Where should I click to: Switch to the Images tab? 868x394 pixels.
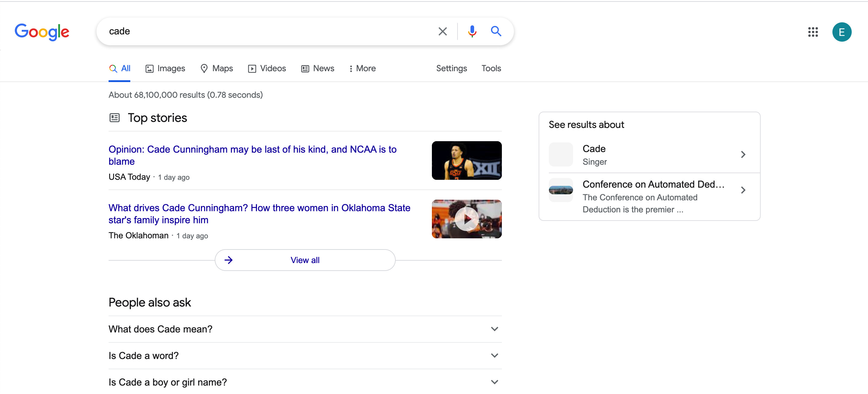(x=165, y=68)
